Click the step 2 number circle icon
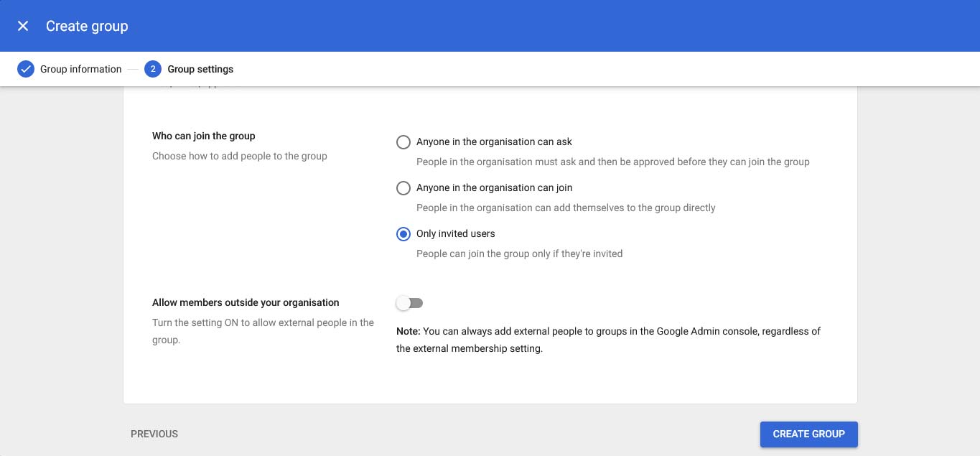 (x=152, y=69)
